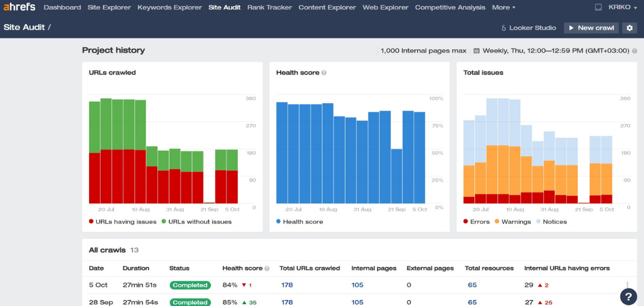Click the calendar schedule icon
The height and width of the screenshot is (306, 644).
point(476,51)
